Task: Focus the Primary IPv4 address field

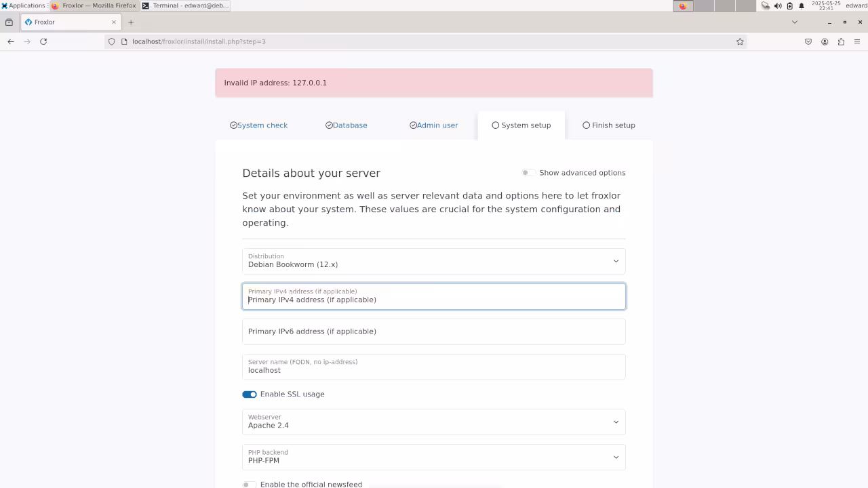Action: pos(434,296)
